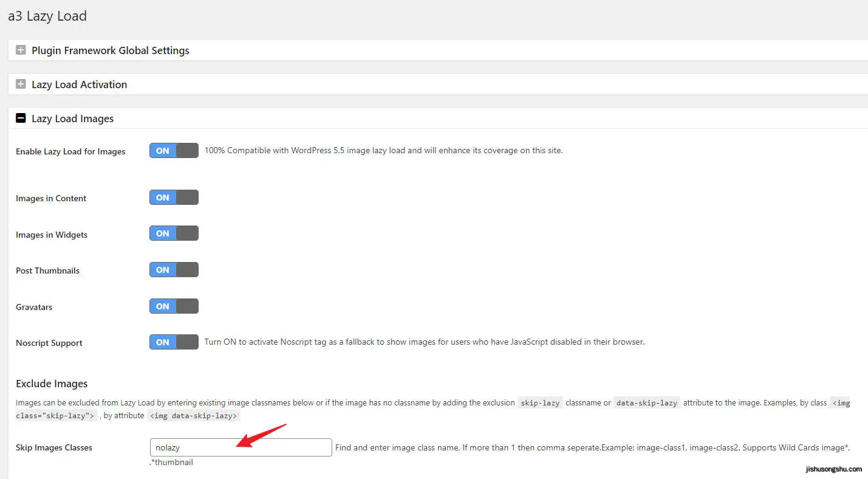Click the <img data-skip-lazy> code example
This screenshot has height=479, width=868.
point(194,416)
